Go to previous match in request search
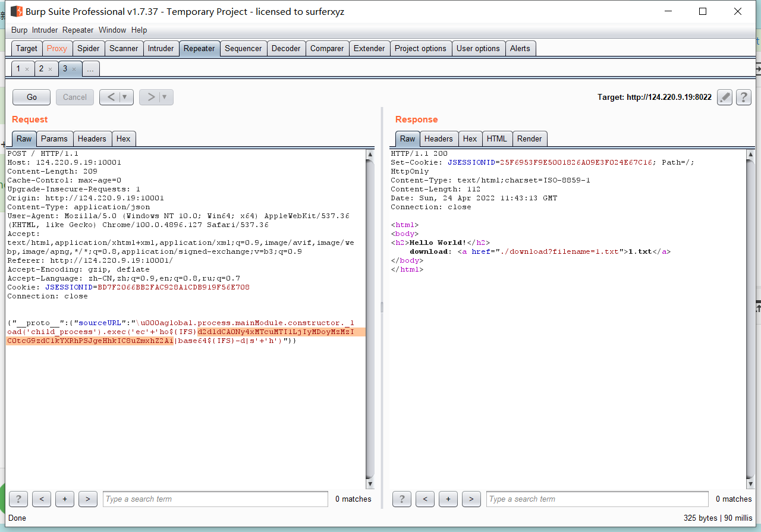 42,499
